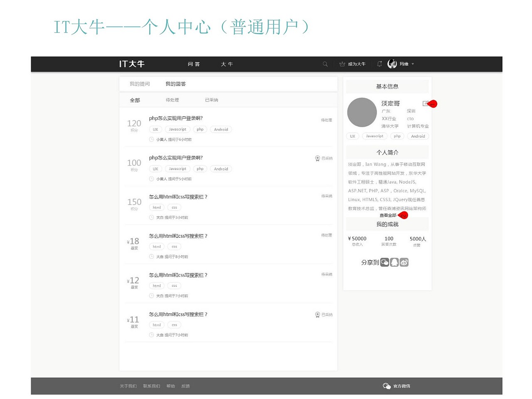Open notifications via the bell icon
The height and width of the screenshot is (399, 532).
pyautogui.click(x=379, y=64)
